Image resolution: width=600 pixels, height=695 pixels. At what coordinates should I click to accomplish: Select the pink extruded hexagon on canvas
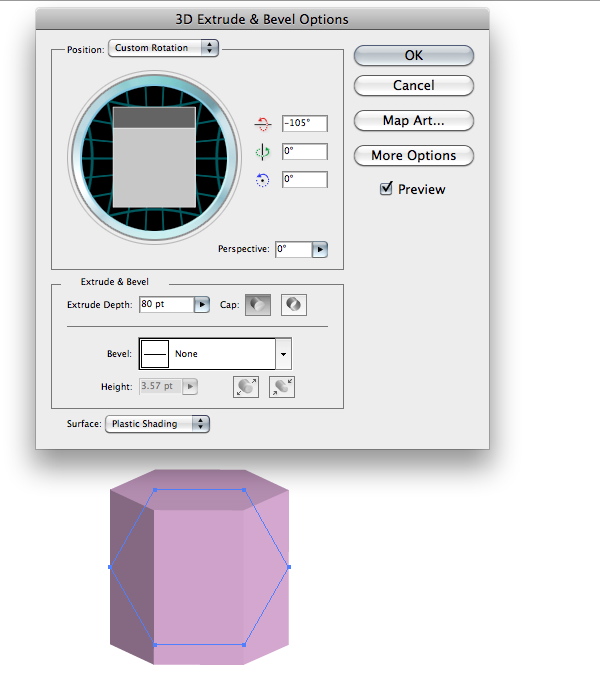pyautogui.click(x=199, y=567)
